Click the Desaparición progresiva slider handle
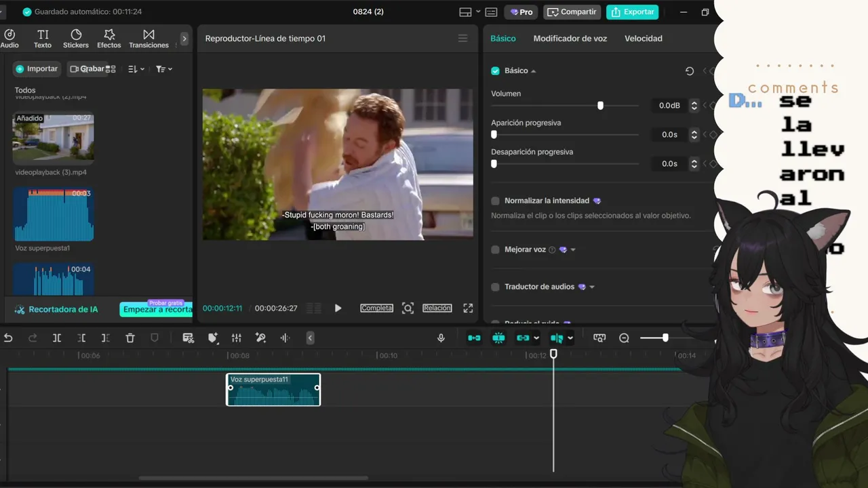The width and height of the screenshot is (868, 488). click(x=494, y=164)
